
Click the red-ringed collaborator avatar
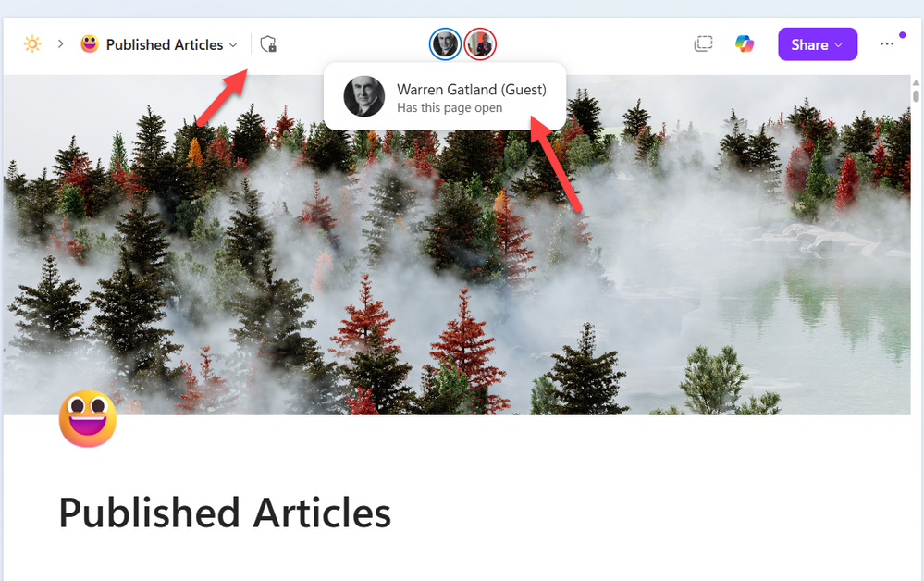tap(480, 44)
